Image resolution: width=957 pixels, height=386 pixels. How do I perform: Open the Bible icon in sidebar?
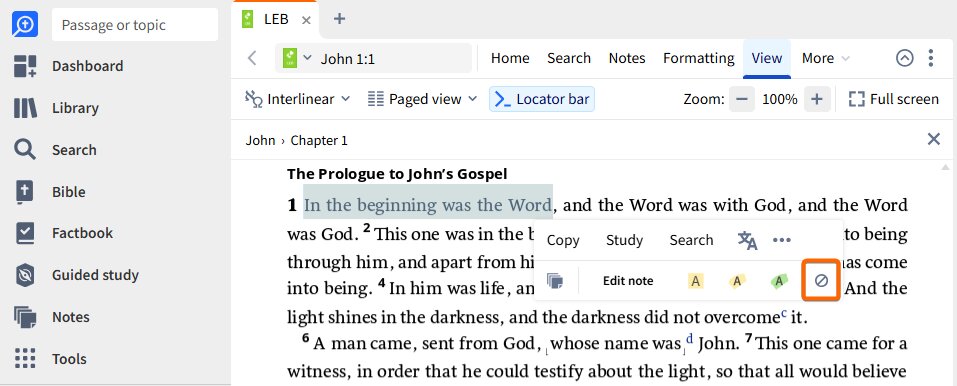(x=25, y=192)
